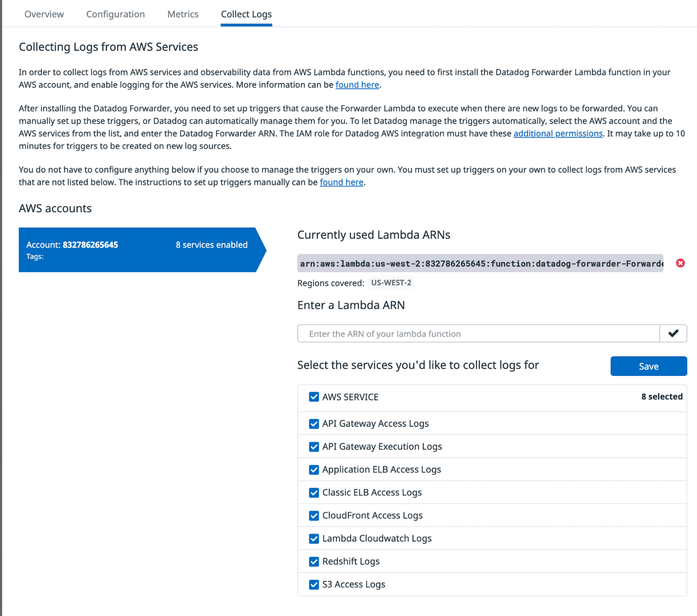Go to the Metrics tab
The width and height of the screenshot is (697, 616).
coord(183,14)
